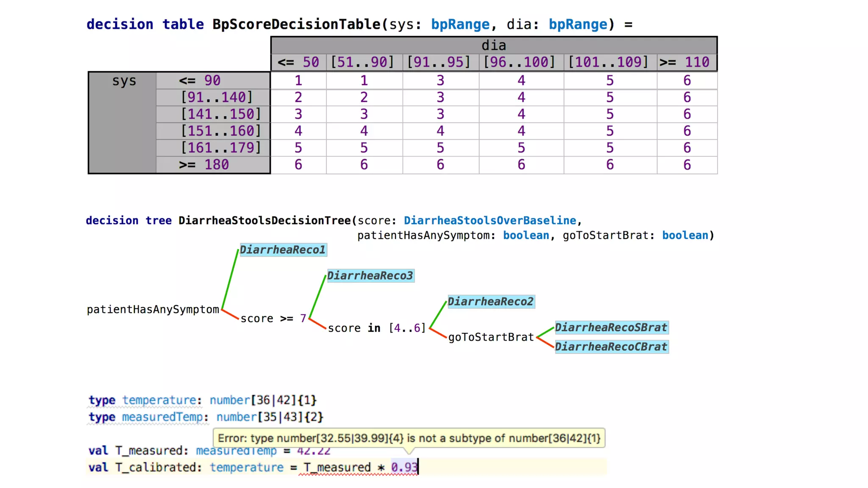Click the '[91..140]' sys row header
The image size is (868, 488).
click(x=213, y=97)
